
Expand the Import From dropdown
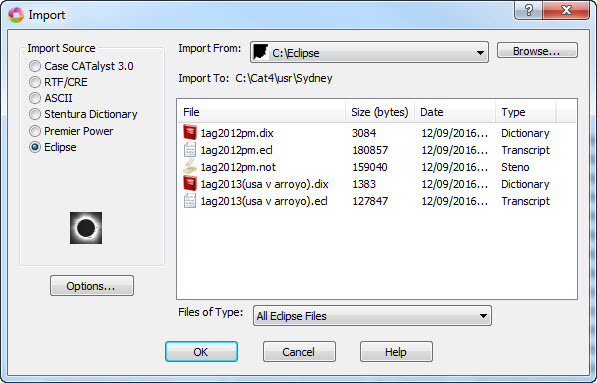point(480,53)
